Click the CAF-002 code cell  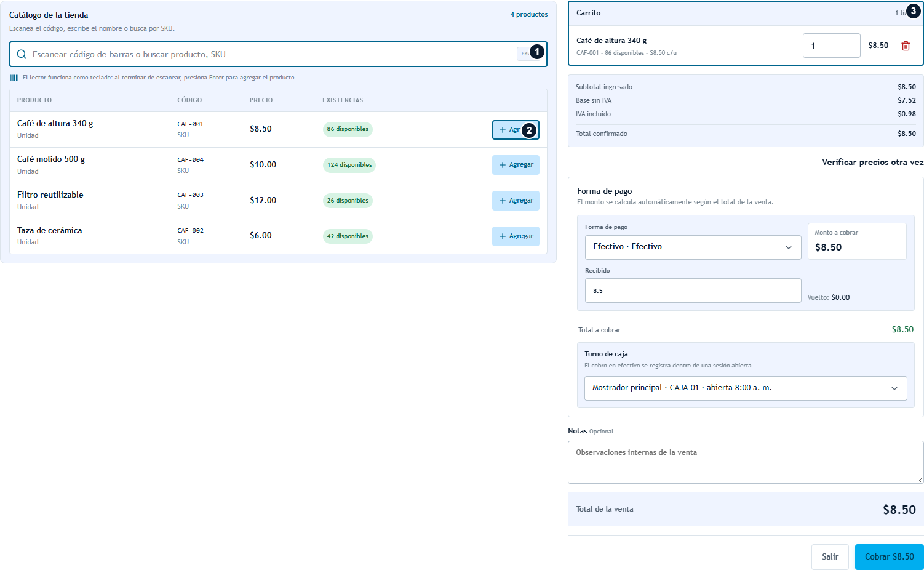pos(191,230)
